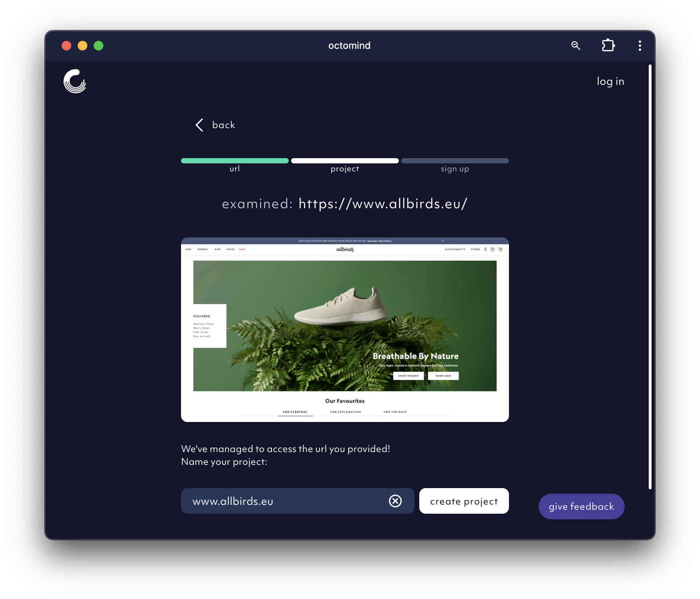Click the project step label
700x599 pixels.
tap(345, 169)
